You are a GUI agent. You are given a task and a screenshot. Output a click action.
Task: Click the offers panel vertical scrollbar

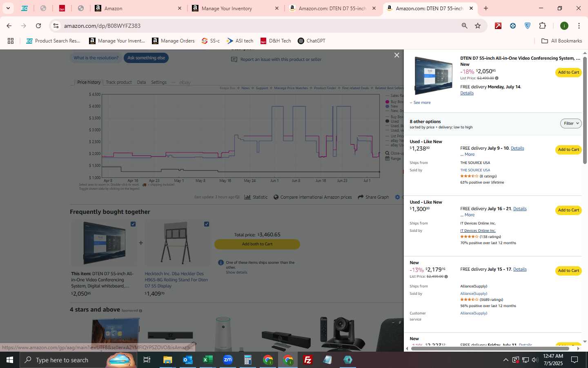[x=585, y=110]
